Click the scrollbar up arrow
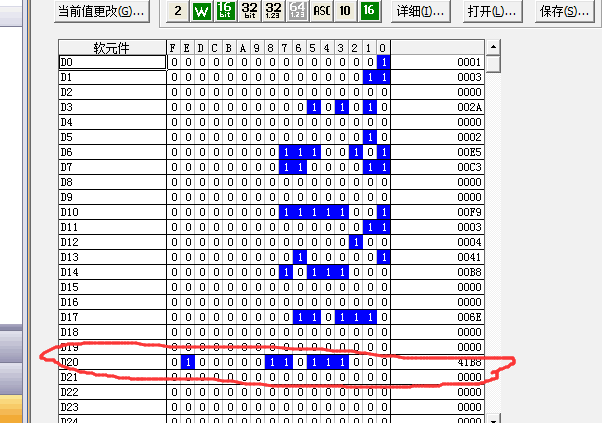Image resolution: width=602 pixels, height=423 pixels. (x=492, y=47)
